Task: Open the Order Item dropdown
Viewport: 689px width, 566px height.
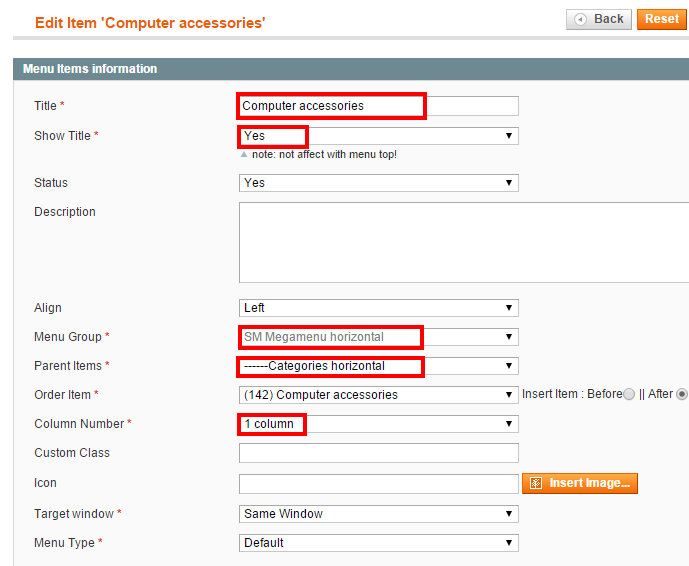Action: [379, 395]
